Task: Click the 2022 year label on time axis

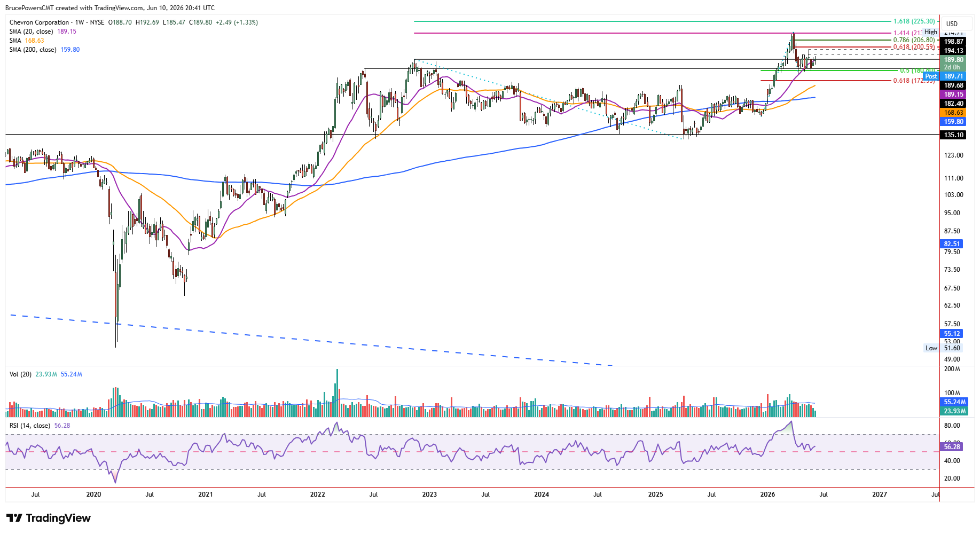Action: 317,494
